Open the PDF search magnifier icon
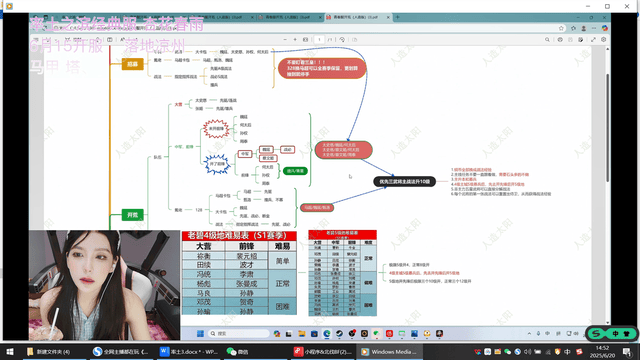This screenshot has height=360, width=640. [547, 40]
